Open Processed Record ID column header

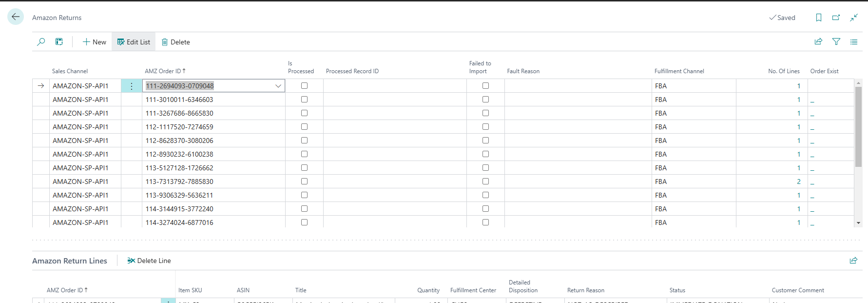pyautogui.click(x=352, y=71)
